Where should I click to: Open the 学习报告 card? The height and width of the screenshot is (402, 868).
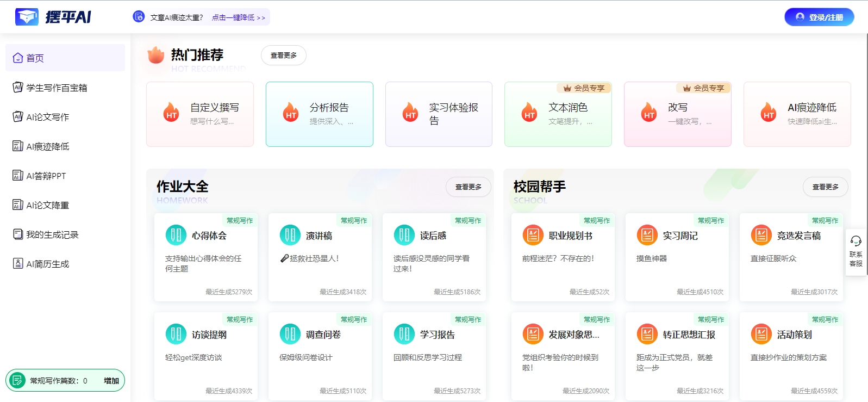point(434,356)
